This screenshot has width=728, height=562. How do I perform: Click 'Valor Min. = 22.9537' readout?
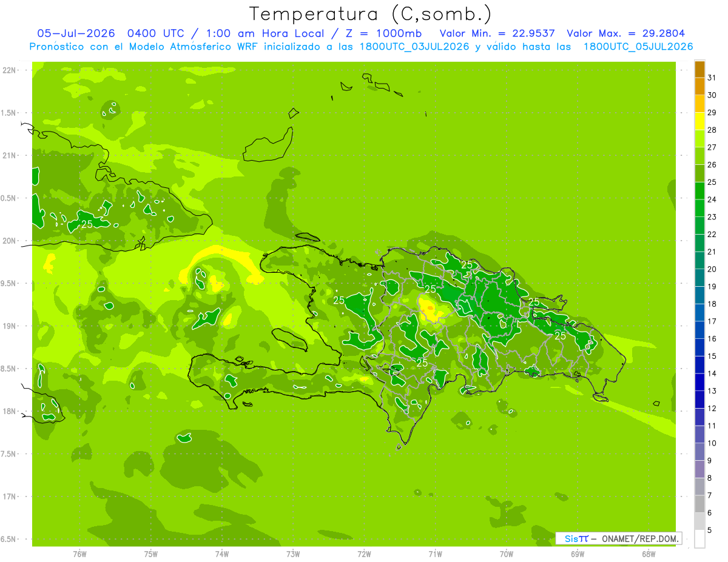point(497,33)
